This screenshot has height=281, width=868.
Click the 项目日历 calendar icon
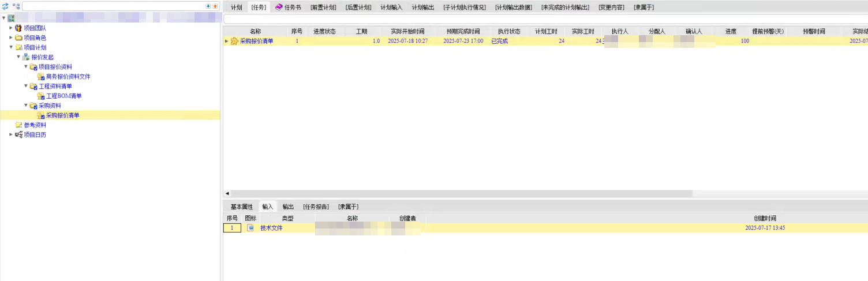click(18, 135)
